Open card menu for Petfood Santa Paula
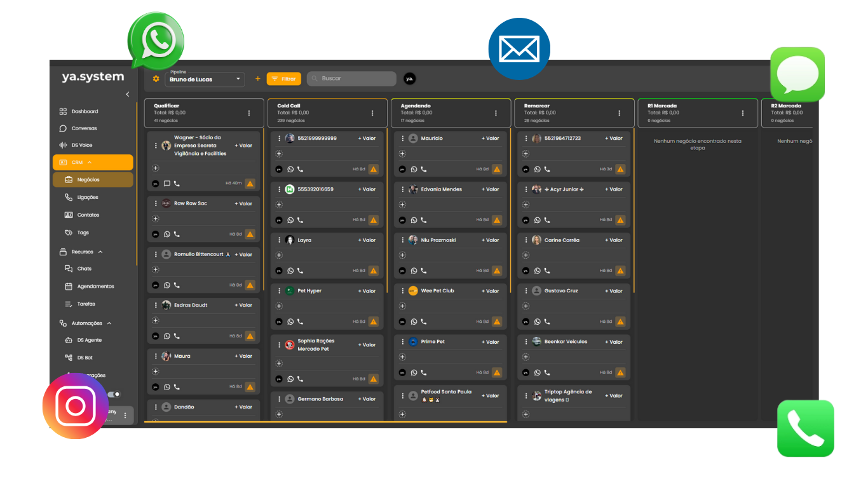The width and height of the screenshot is (868, 488). click(402, 396)
